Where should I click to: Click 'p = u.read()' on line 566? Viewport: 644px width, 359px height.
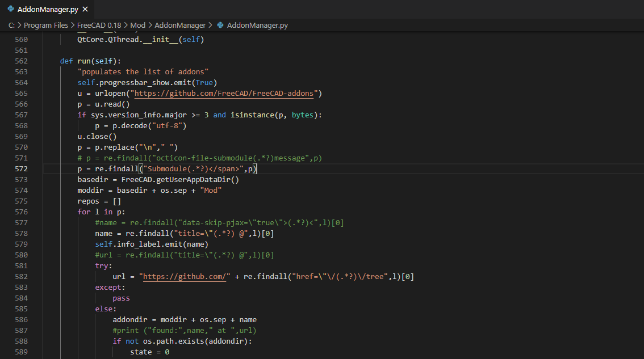pyautogui.click(x=103, y=104)
